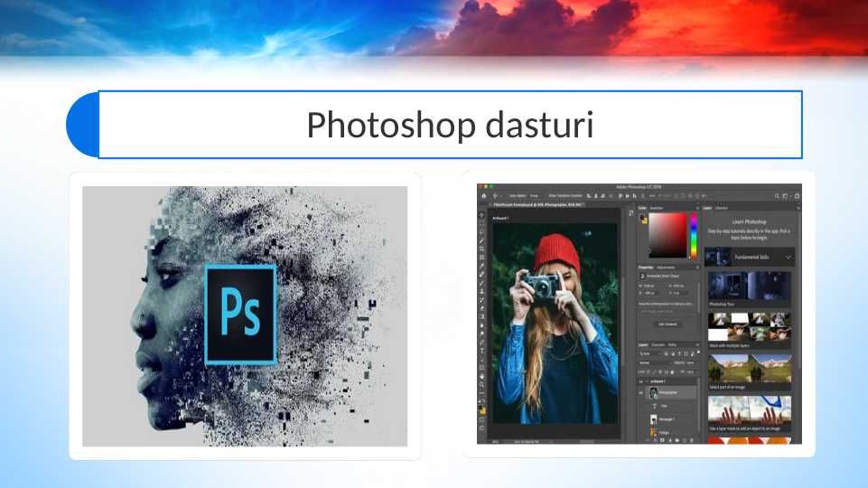Open the Search icon at top right
This screenshot has width=868, height=488.
point(777,195)
